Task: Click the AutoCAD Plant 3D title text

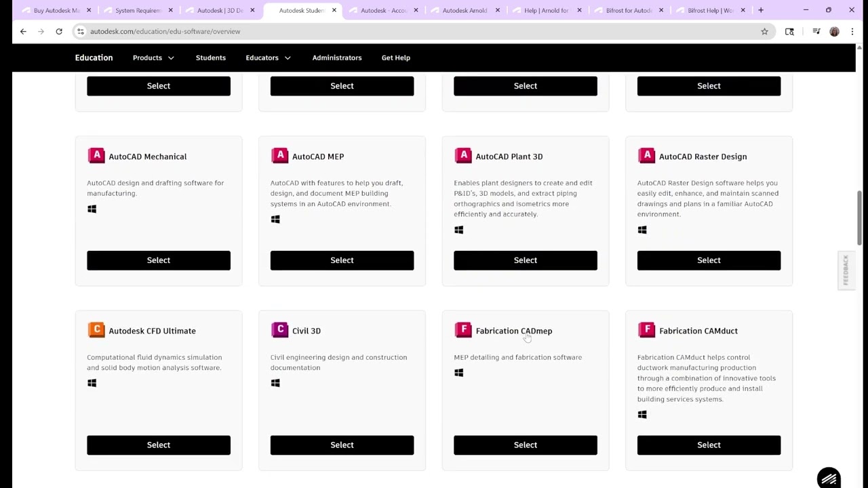Action: [x=509, y=157]
